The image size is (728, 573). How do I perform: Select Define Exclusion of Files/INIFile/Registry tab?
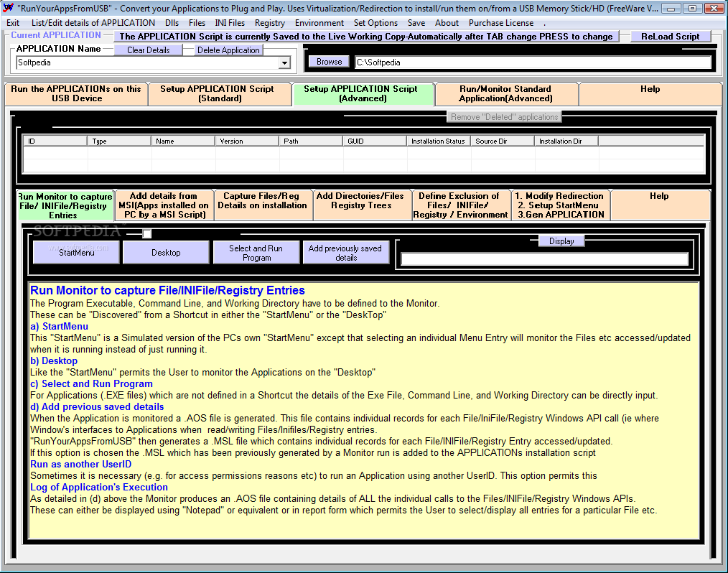pyautogui.click(x=461, y=205)
